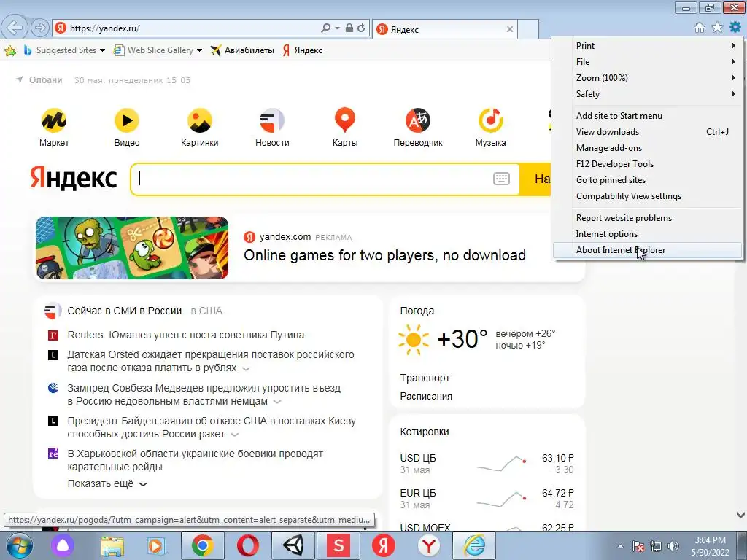
Task: Open new blank tab button
Action: 528,29
